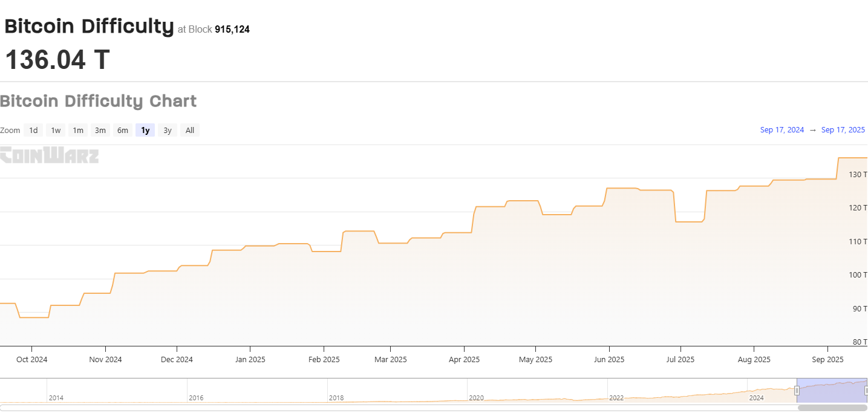Click the Bitcoin Difficulty Chart heading
Image resolution: width=868 pixels, height=419 pixels.
pos(98,101)
